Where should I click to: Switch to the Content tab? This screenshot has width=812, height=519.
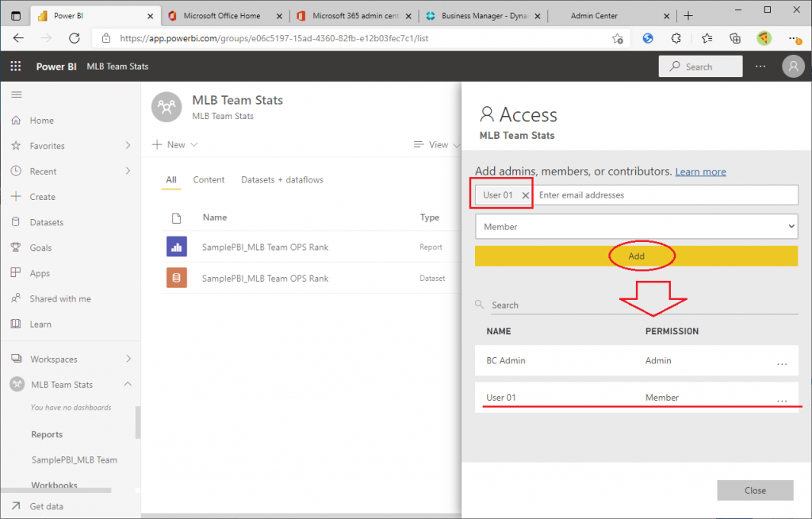tap(209, 180)
